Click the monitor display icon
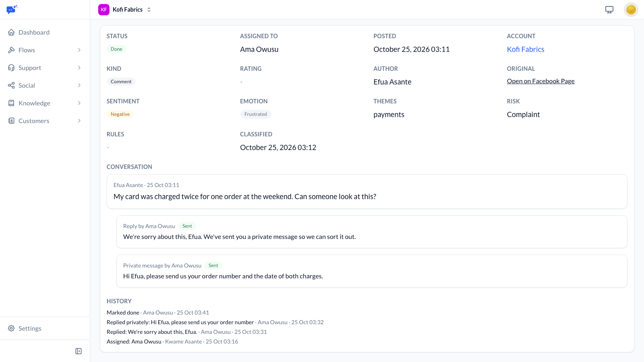The width and height of the screenshot is (644, 362). 609,10
